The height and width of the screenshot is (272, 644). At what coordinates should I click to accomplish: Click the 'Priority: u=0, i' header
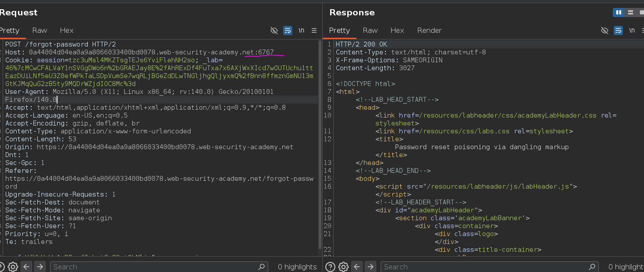tap(37, 234)
